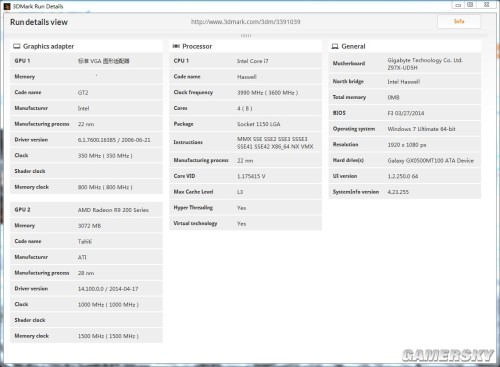Select the GPU 1 row

[86, 61]
